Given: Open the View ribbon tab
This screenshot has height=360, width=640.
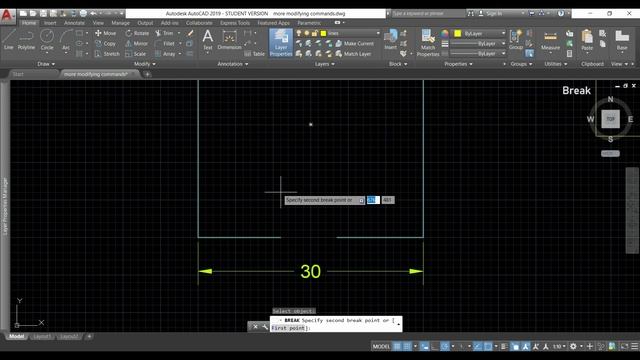Looking at the screenshot, I should [x=98, y=23].
